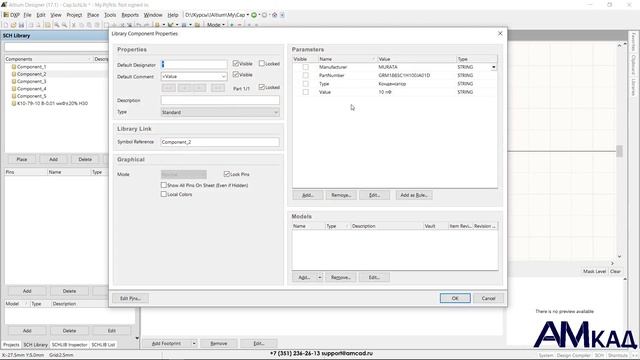Click the Symbol Reference field
The height and width of the screenshot is (360, 640).
tap(220, 142)
